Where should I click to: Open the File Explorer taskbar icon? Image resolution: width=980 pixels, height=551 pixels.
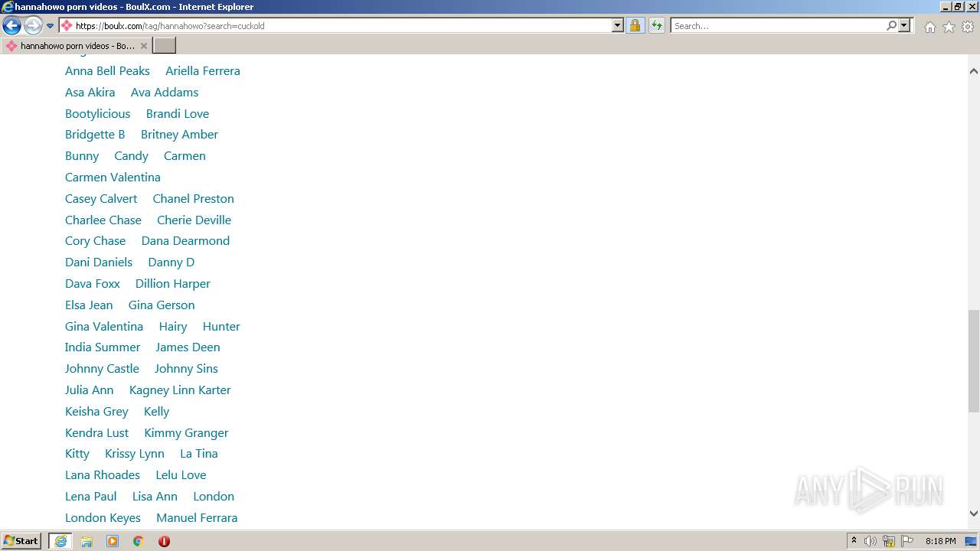[x=87, y=541]
